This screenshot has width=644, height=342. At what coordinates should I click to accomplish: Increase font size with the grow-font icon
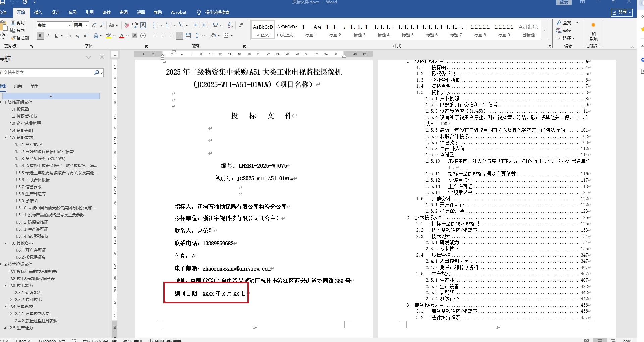click(94, 25)
